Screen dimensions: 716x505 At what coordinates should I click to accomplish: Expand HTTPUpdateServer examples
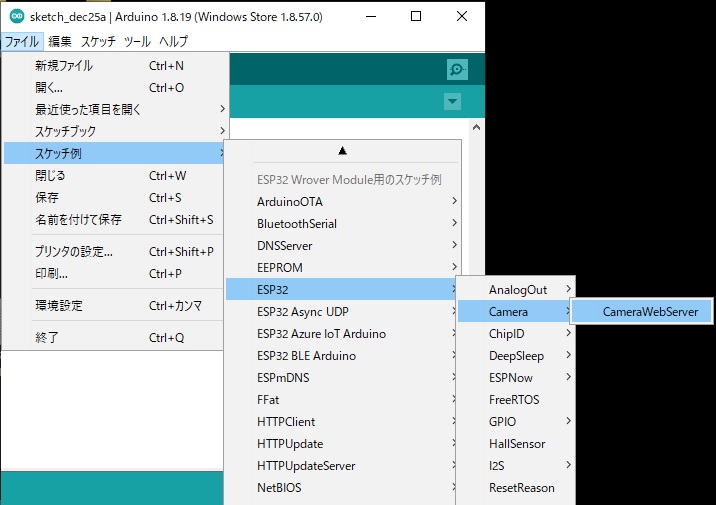(341, 466)
